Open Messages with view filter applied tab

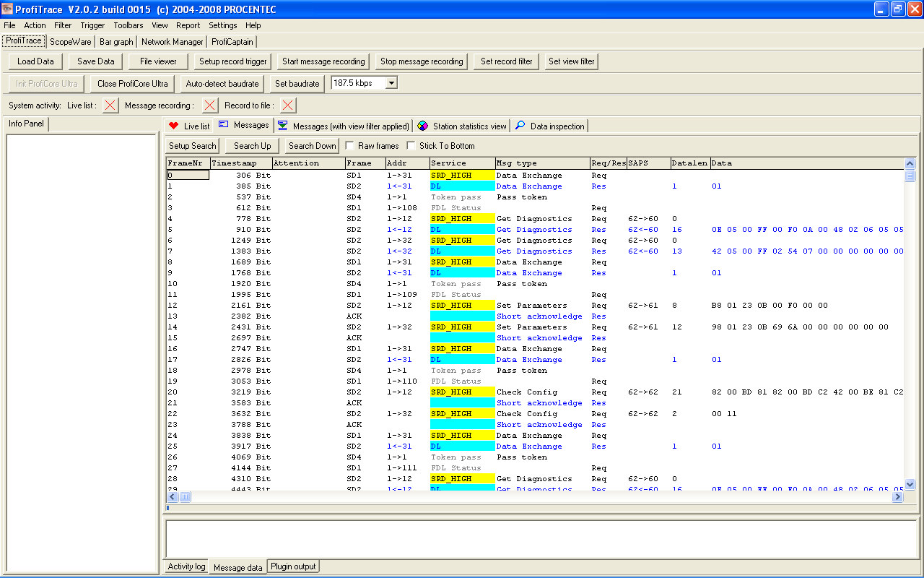(344, 126)
